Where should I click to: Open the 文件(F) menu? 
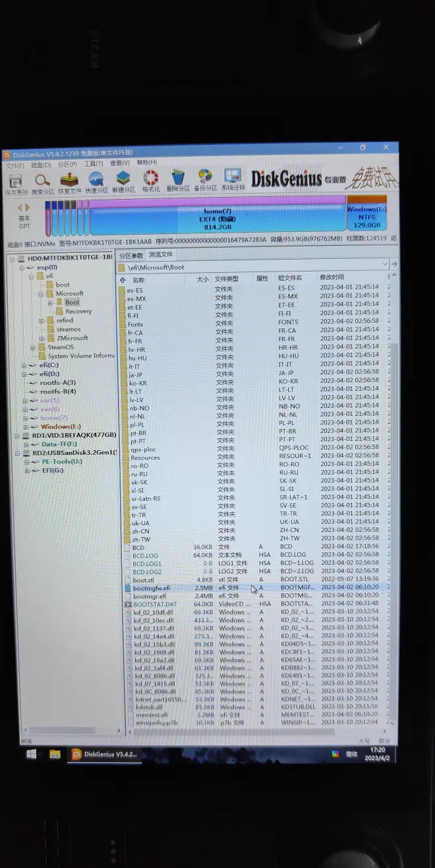pos(14,166)
